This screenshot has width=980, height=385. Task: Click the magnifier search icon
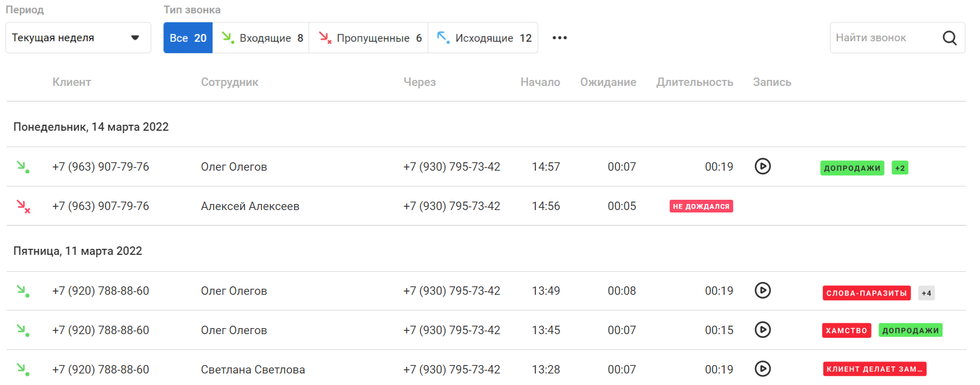coord(949,38)
